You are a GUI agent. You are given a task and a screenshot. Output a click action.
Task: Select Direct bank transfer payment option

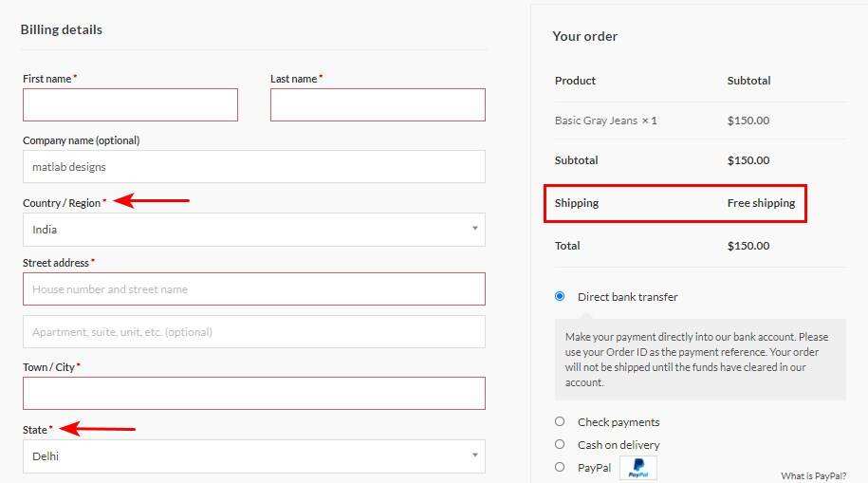click(560, 296)
